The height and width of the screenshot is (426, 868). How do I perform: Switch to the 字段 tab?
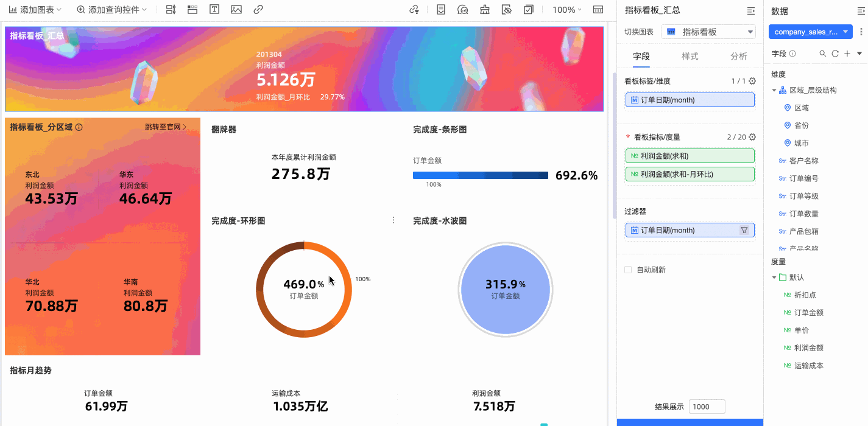tap(641, 56)
